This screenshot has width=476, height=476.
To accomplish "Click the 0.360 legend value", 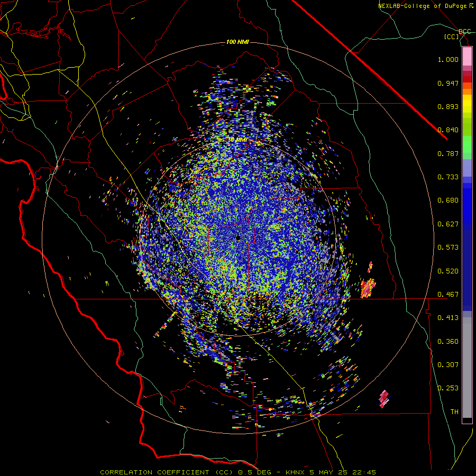I will (x=448, y=342).
